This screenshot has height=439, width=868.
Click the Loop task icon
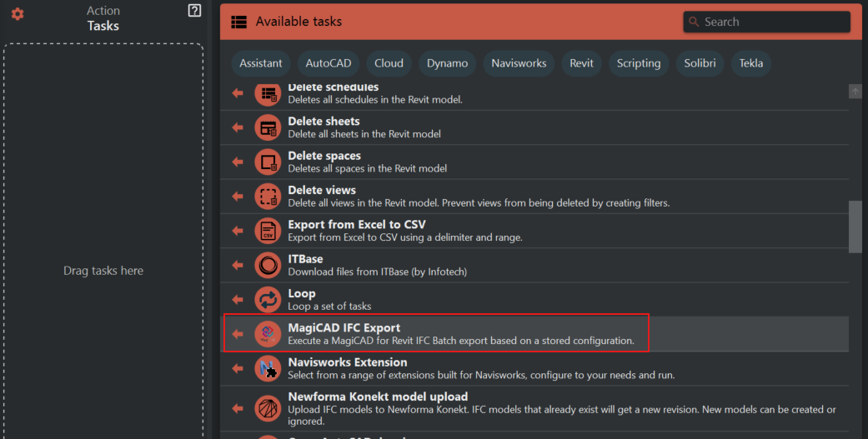click(x=268, y=300)
